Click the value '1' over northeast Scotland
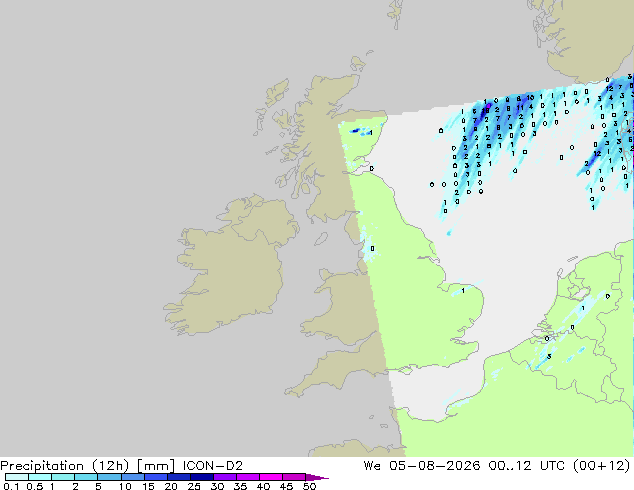This screenshot has height=490, width=634. click(371, 133)
